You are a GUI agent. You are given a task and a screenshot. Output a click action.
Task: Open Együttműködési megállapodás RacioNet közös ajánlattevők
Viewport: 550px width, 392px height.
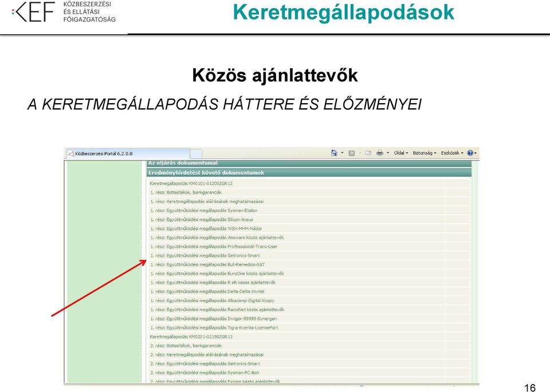pyautogui.click(x=217, y=310)
